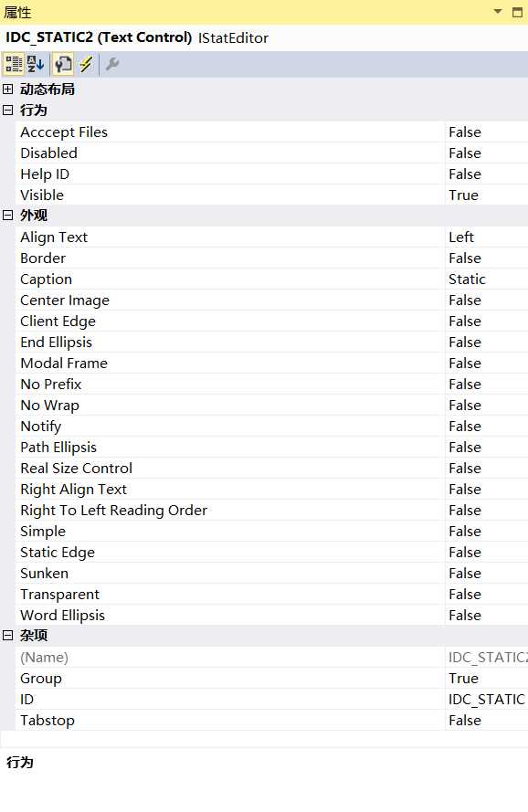528x812 pixels.
Task: Open the Properties page icon
Action: tap(63, 65)
